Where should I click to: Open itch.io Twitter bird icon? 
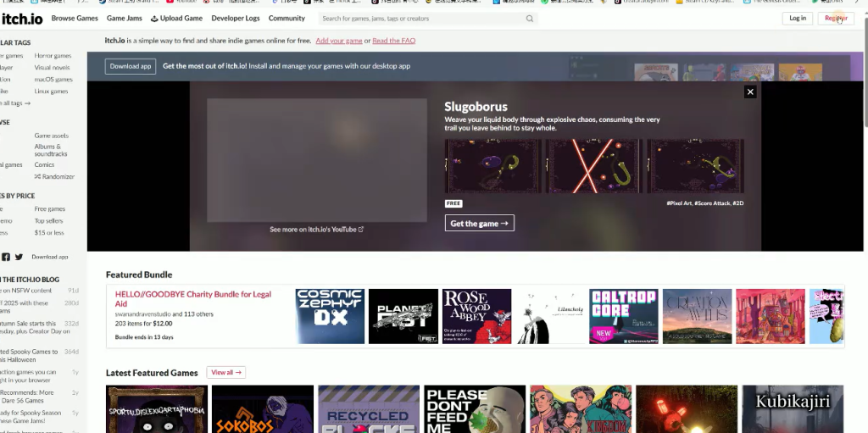point(19,257)
